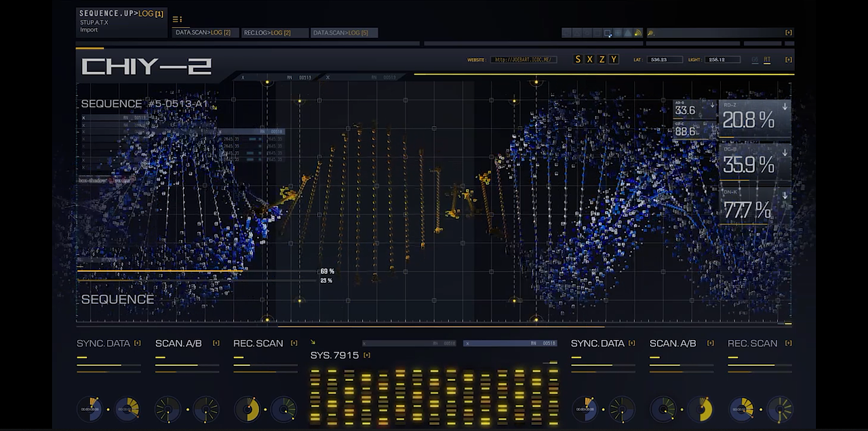Click upper progress bar under left REC.SCAN

[x=266, y=365]
